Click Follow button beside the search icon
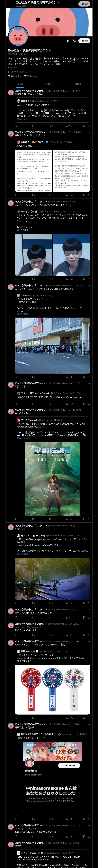The height and width of the screenshot is (868, 98). click(x=84, y=41)
